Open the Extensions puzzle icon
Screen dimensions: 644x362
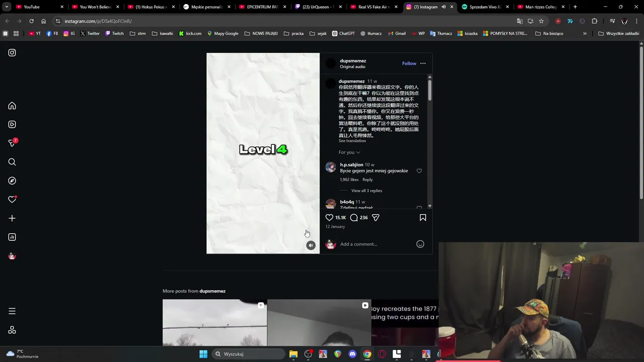click(x=594, y=21)
